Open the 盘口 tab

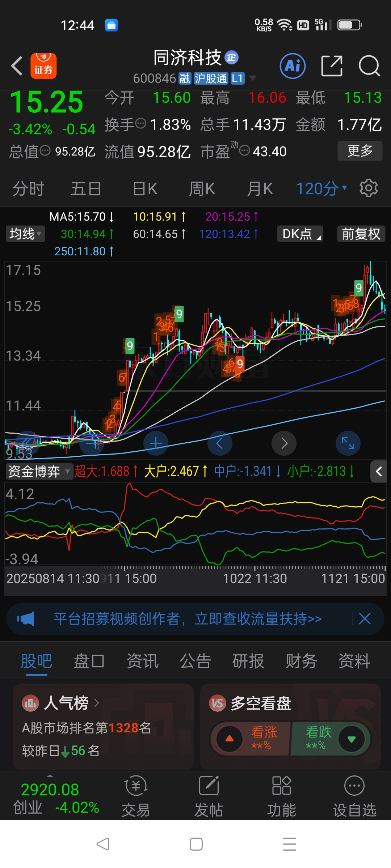click(89, 661)
